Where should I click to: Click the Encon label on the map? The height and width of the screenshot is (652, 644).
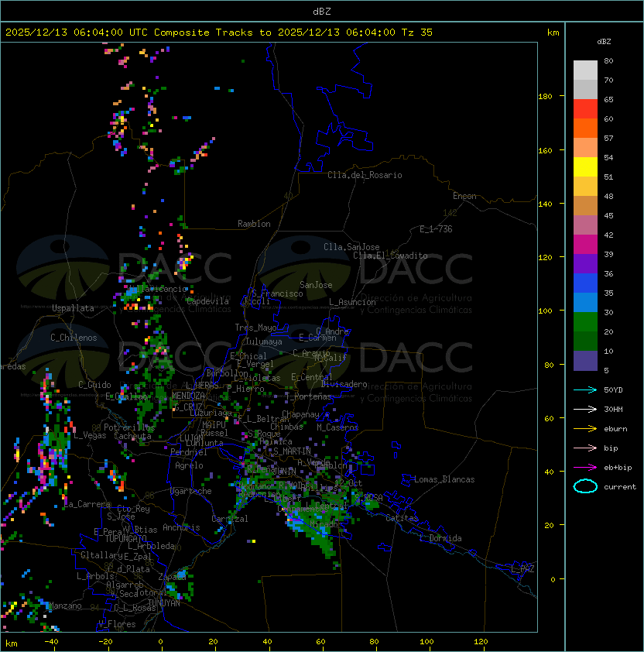[x=464, y=196]
